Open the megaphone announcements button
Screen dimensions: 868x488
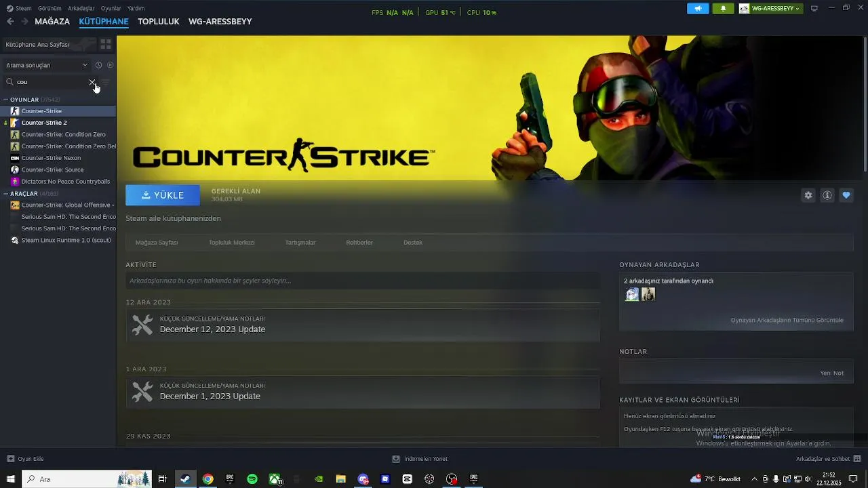tap(698, 8)
